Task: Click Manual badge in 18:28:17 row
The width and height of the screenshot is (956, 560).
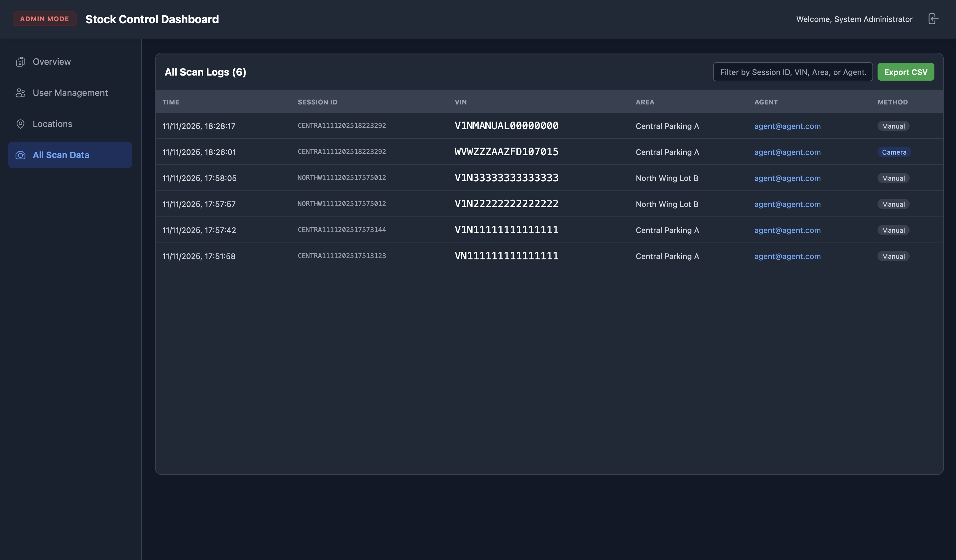Action: [x=893, y=126]
